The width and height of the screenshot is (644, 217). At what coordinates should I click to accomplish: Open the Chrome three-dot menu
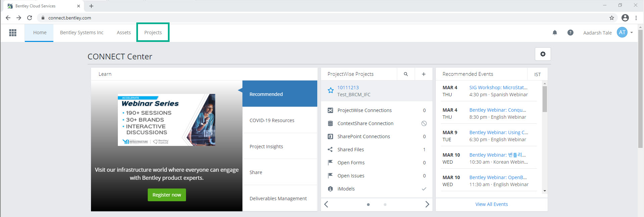[636, 18]
